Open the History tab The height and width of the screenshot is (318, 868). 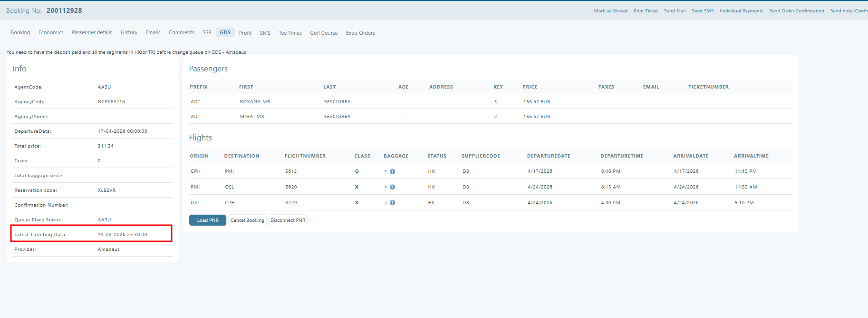click(x=129, y=33)
